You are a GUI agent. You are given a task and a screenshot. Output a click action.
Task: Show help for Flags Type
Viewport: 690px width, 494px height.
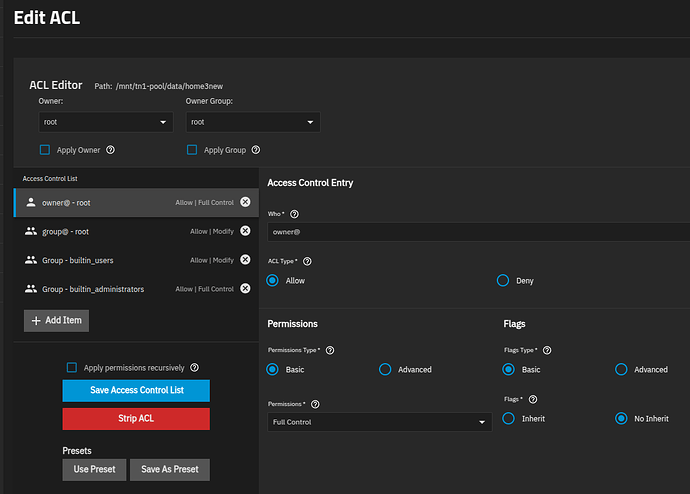coord(547,350)
